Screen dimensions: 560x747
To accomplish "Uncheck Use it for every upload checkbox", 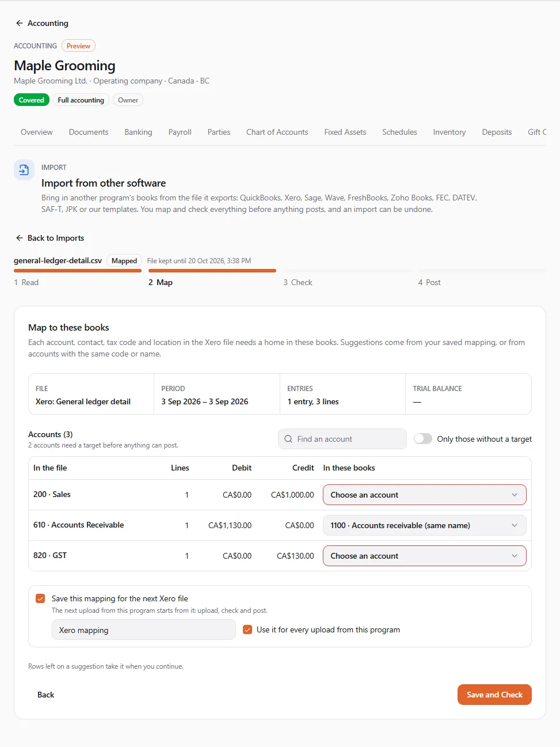I will [247, 630].
